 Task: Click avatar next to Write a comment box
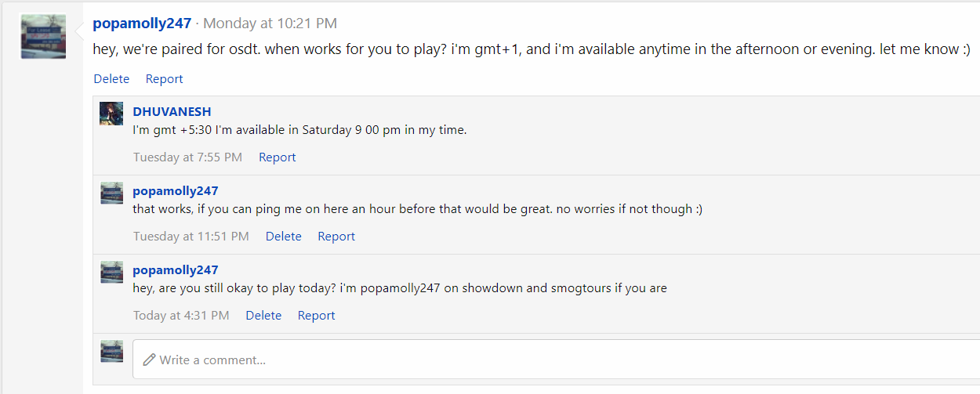click(111, 350)
